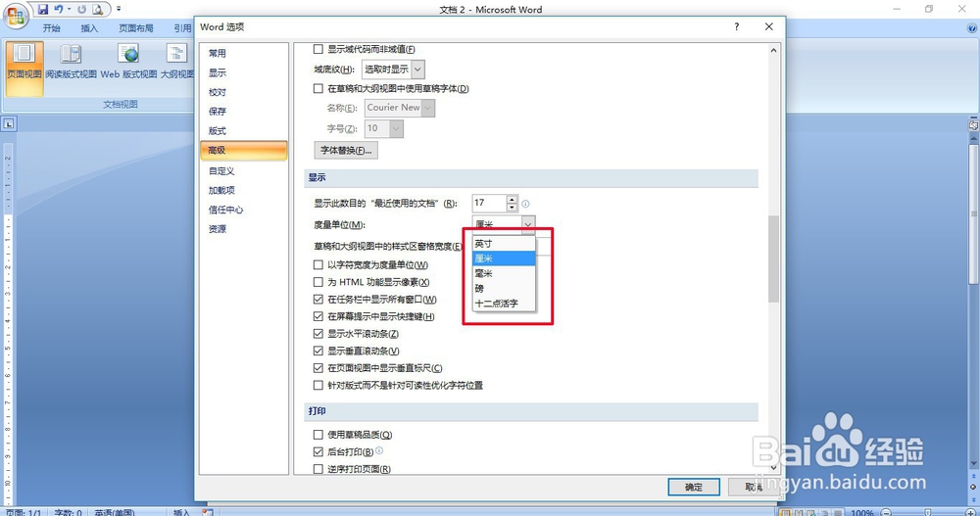The image size is (980, 516).
Task: Decrease recent documents count with down spinner
Action: [512, 208]
